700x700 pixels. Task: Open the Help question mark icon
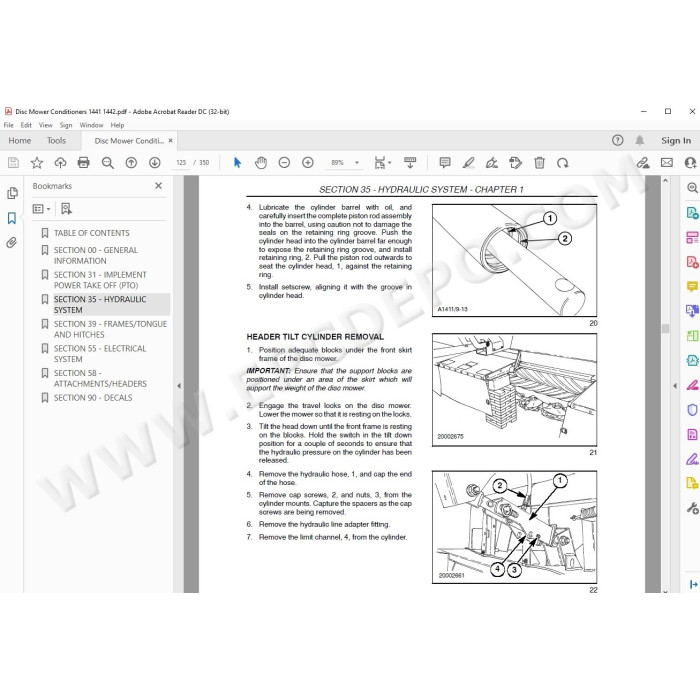click(617, 140)
